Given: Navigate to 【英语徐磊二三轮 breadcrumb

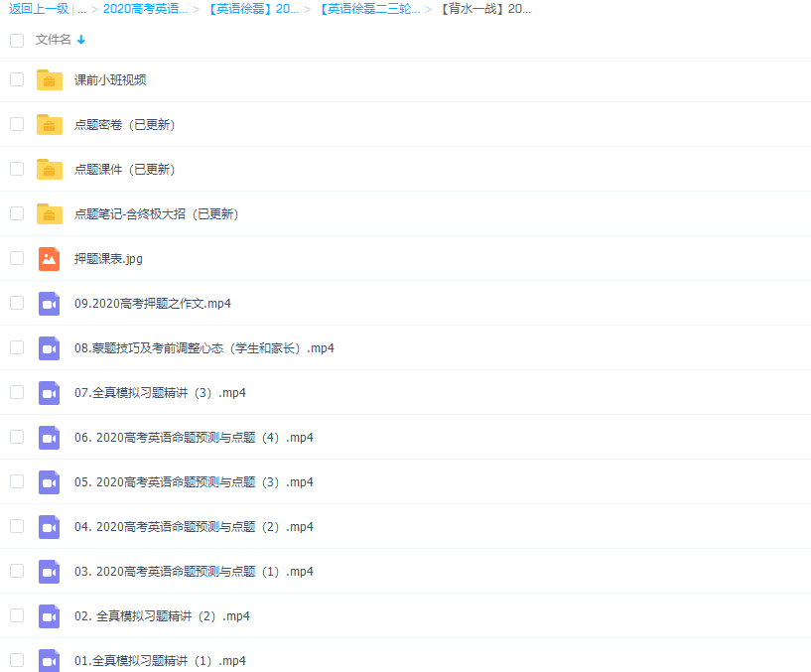Looking at the screenshot, I should [368, 9].
